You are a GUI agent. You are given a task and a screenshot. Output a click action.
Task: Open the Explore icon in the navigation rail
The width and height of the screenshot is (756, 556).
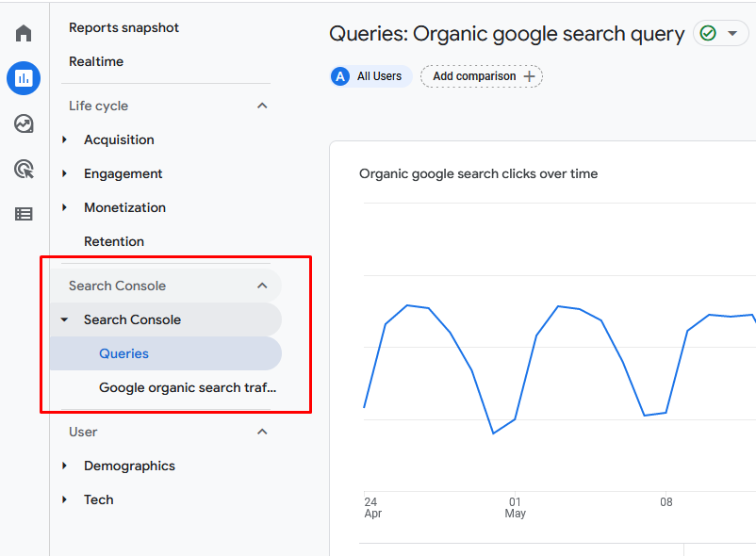[23, 123]
